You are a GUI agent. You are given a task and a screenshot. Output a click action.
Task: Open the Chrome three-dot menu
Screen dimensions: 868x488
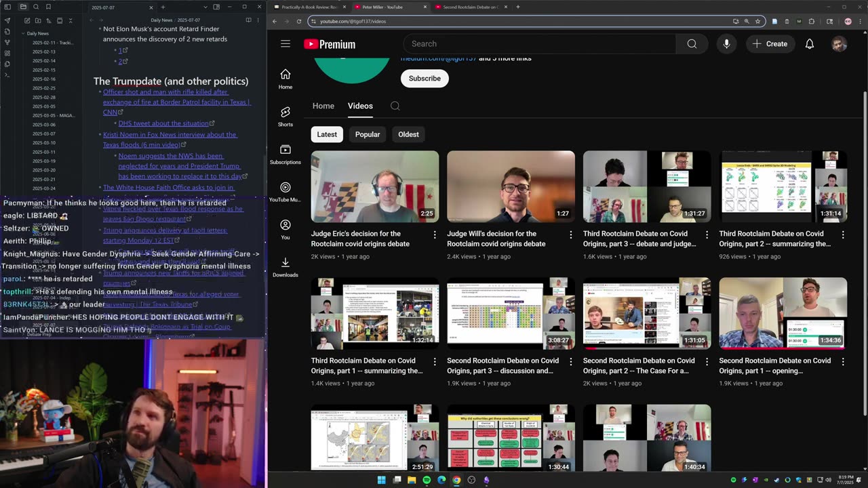(x=860, y=21)
